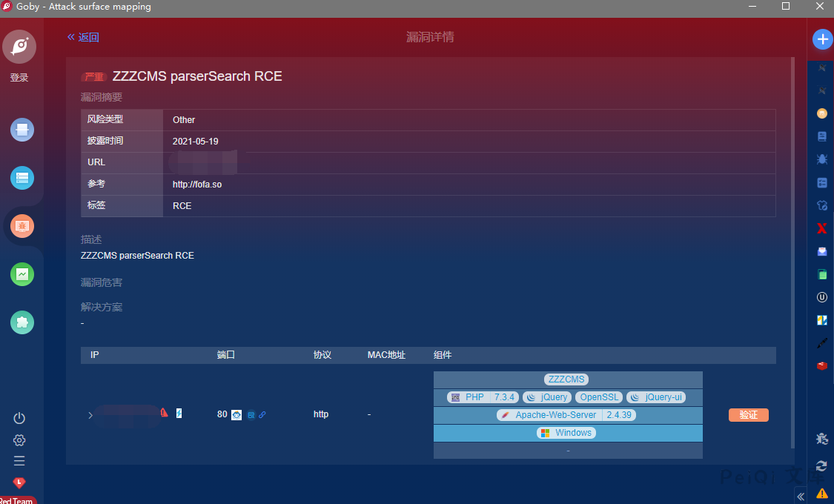Screen dimensions: 834x504
Task: Click the Red Team mode badge
Action: [x=18, y=500]
